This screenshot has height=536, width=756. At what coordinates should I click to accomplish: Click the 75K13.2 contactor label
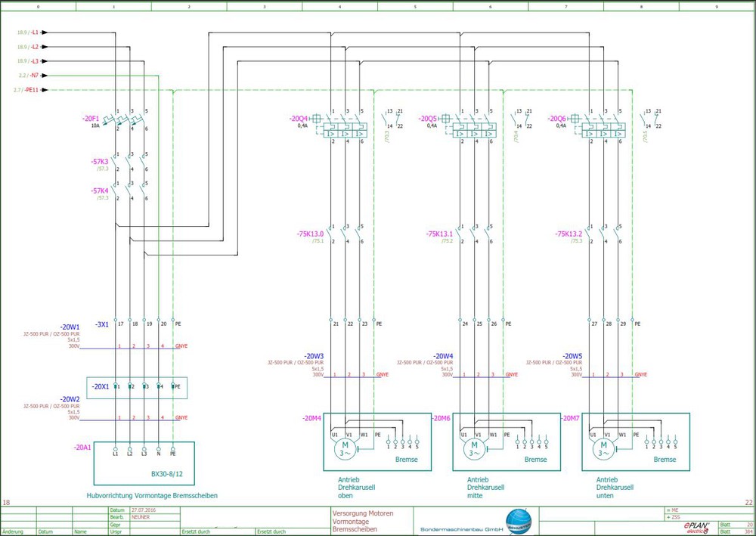(569, 234)
